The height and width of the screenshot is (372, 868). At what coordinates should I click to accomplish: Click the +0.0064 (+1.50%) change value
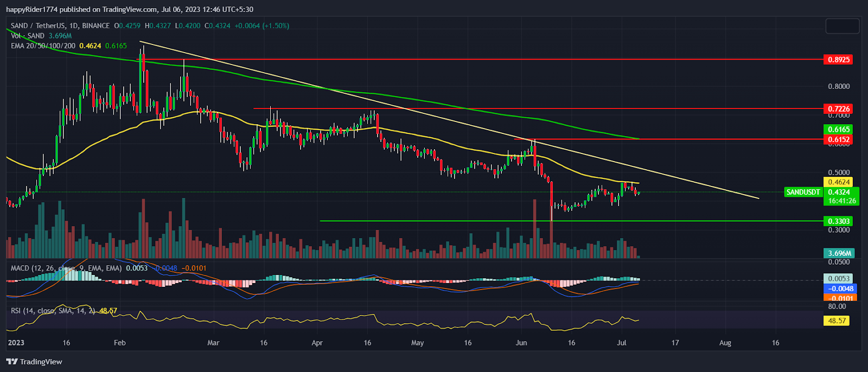(262, 25)
